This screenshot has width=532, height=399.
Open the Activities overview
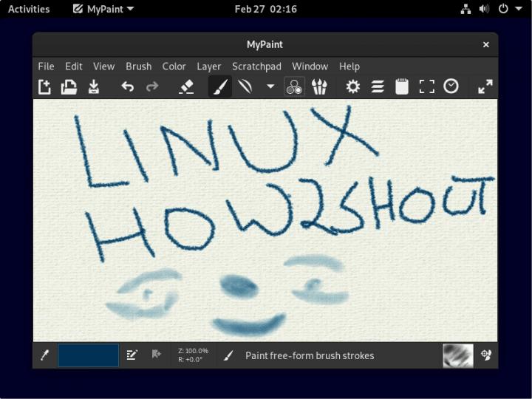click(29, 9)
